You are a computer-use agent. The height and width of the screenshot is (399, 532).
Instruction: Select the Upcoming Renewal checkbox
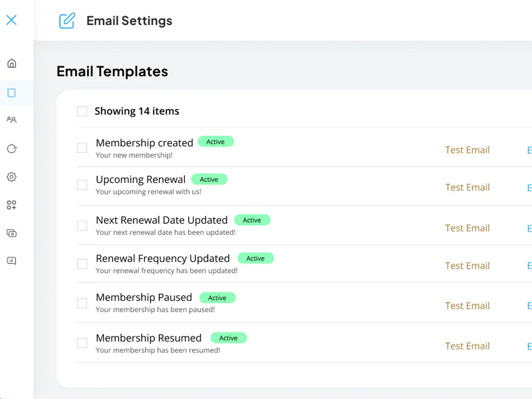tap(82, 185)
